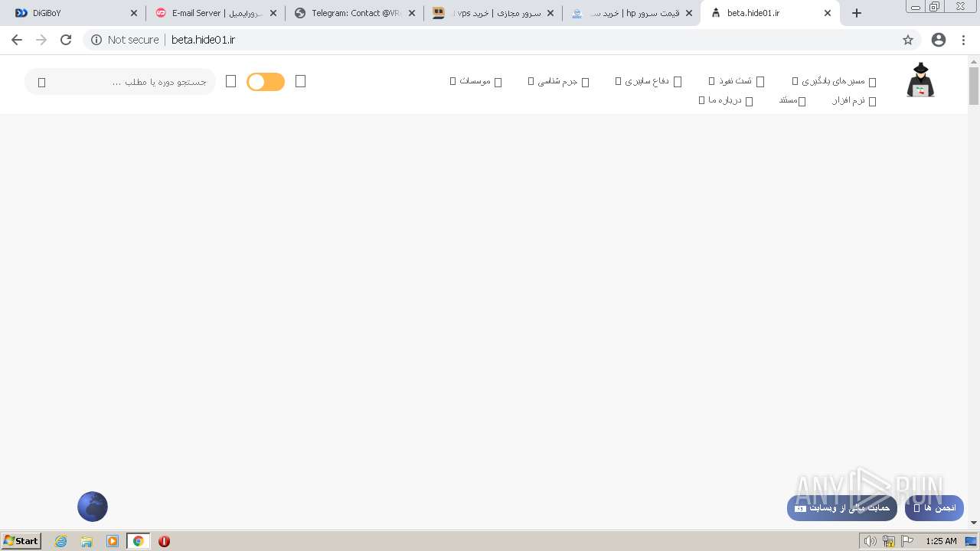
Task: Click show desktop tray monitor icon
Action: click(971, 541)
